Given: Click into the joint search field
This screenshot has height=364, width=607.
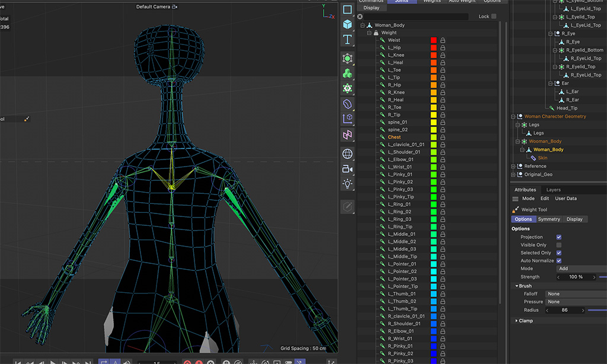Looking at the screenshot, I should coord(416,17).
